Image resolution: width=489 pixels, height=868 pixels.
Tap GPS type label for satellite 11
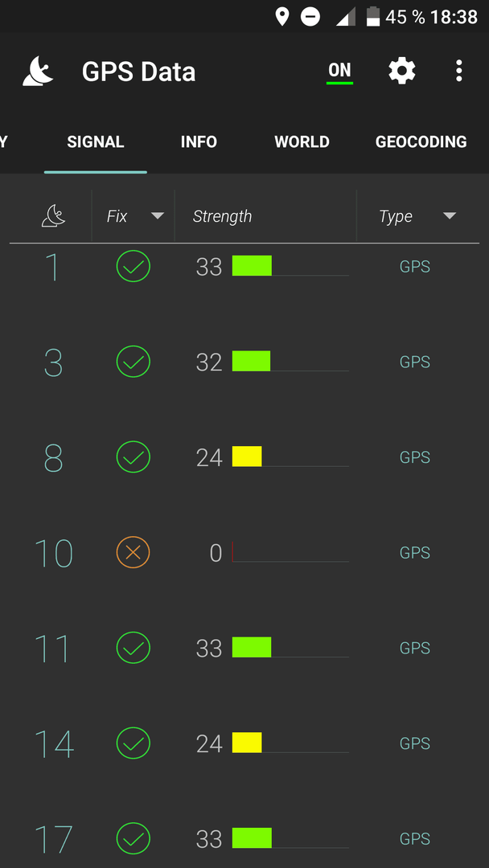tap(415, 648)
